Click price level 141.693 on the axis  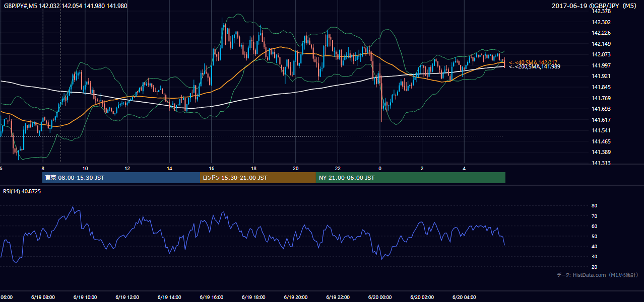[x=601, y=109]
